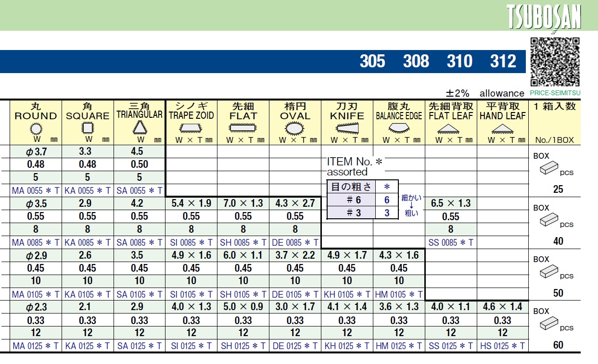Click the φ2.3 round dimension cell

tap(36, 307)
